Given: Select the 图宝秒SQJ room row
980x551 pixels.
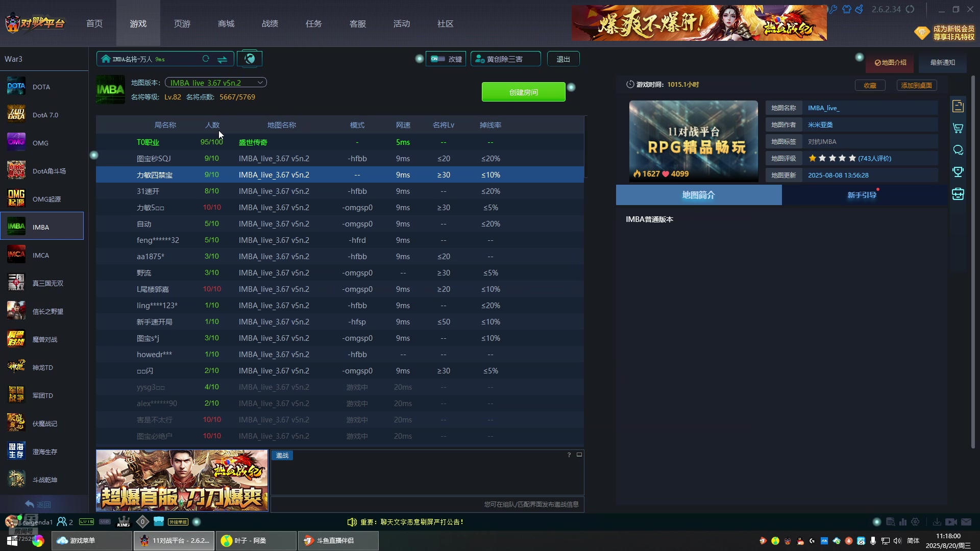Looking at the screenshot, I should tap(340, 159).
